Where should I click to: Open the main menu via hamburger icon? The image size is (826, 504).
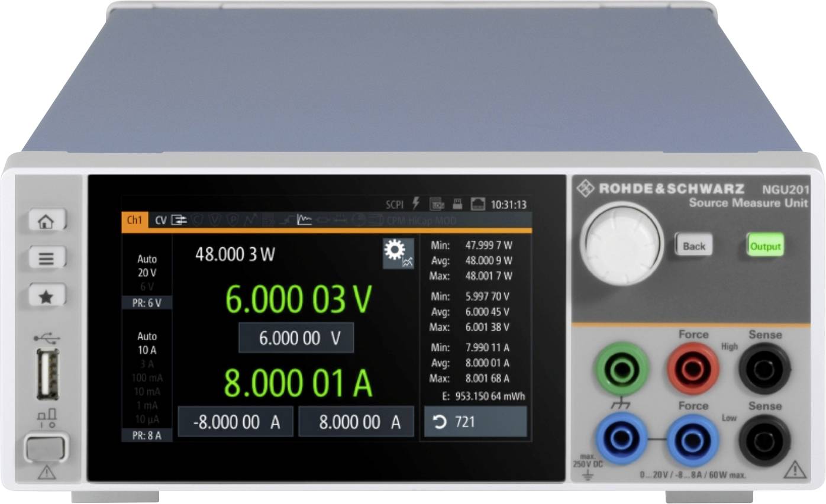(x=47, y=258)
